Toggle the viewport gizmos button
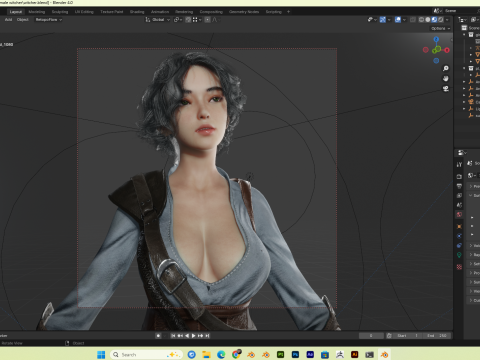Viewport: 480px width, 360px height. click(383, 20)
